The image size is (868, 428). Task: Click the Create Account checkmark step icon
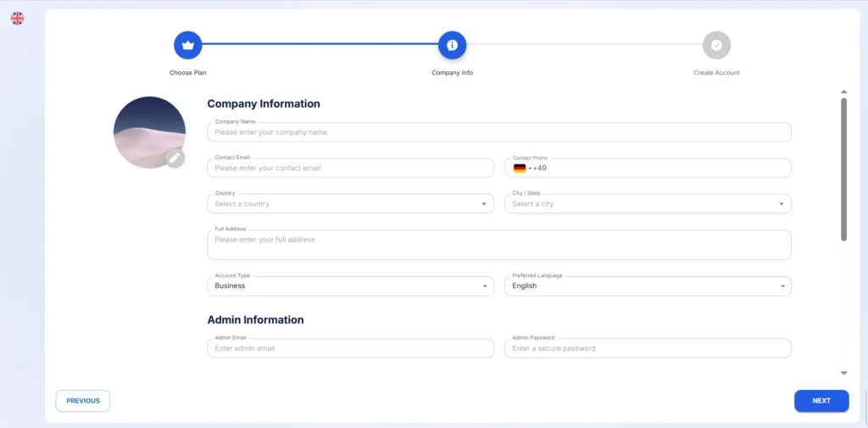[716, 45]
